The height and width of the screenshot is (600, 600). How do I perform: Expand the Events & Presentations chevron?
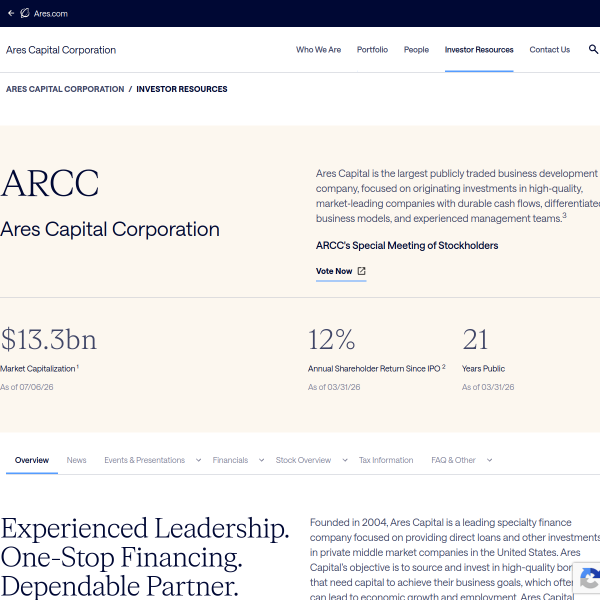198,460
